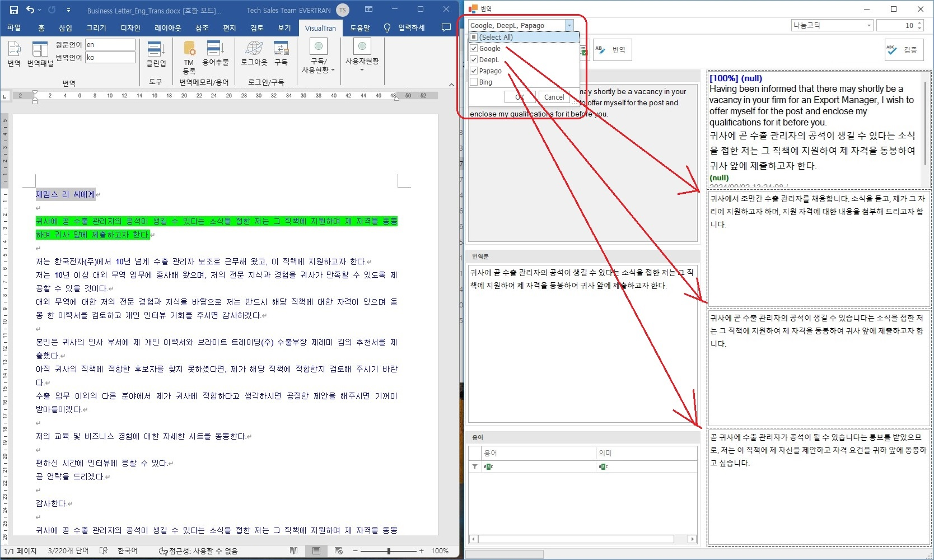The height and width of the screenshot is (560, 934).
Task: Click the term grid right scroll arrow
Action: click(x=693, y=539)
